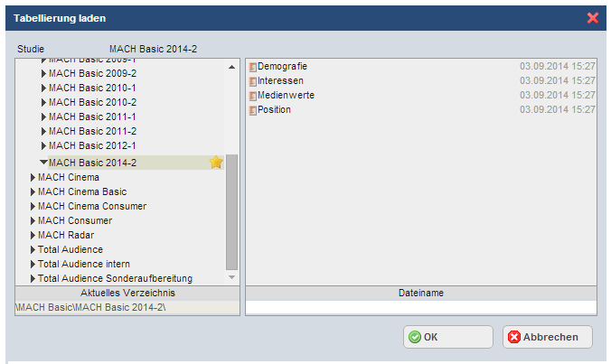Close the Tabellierung laden dialog

[x=593, y=18]
